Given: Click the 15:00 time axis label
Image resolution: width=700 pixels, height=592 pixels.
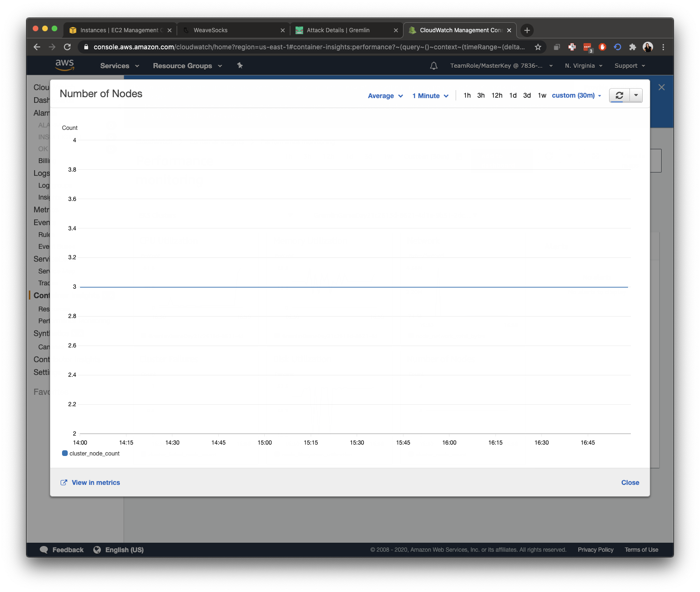Looking at the screenshot, I should 265,443.
